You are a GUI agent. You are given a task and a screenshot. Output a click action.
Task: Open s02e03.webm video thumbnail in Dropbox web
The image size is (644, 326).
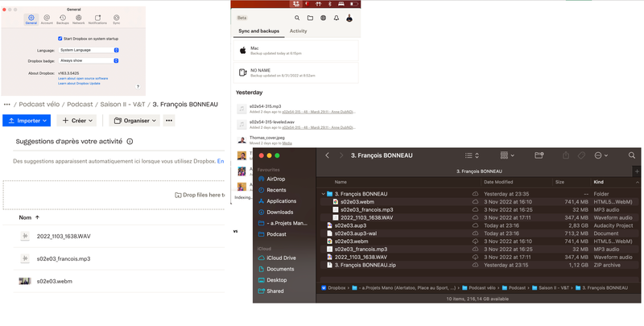25,281
